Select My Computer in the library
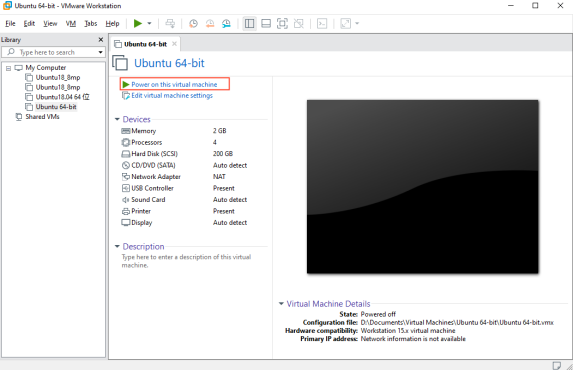574x370 pixels. click(46, 68)
